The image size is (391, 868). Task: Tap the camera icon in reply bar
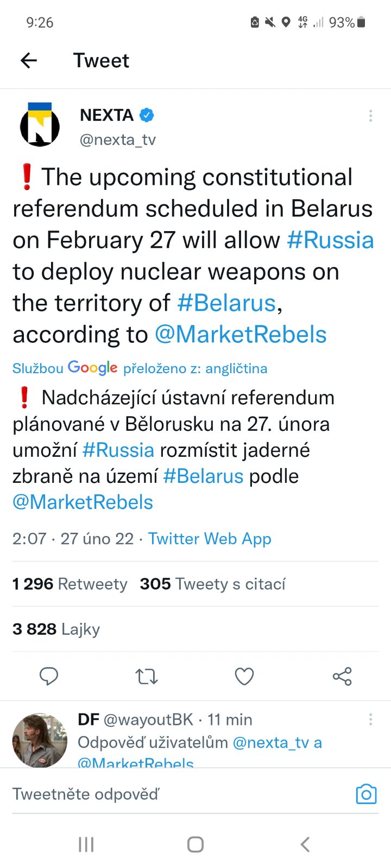pos(366,794)
